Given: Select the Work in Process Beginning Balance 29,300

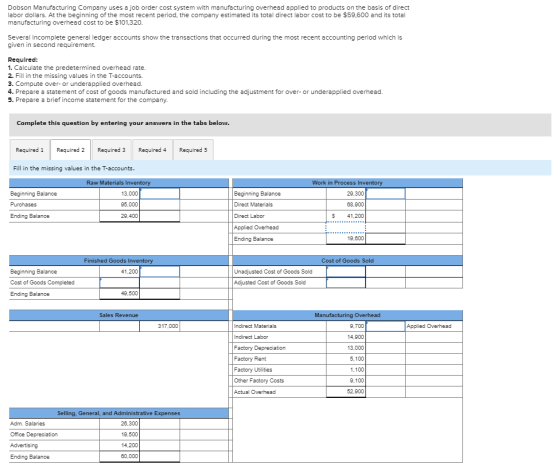Looking at the screenshot, I should [x=346, y=194].
